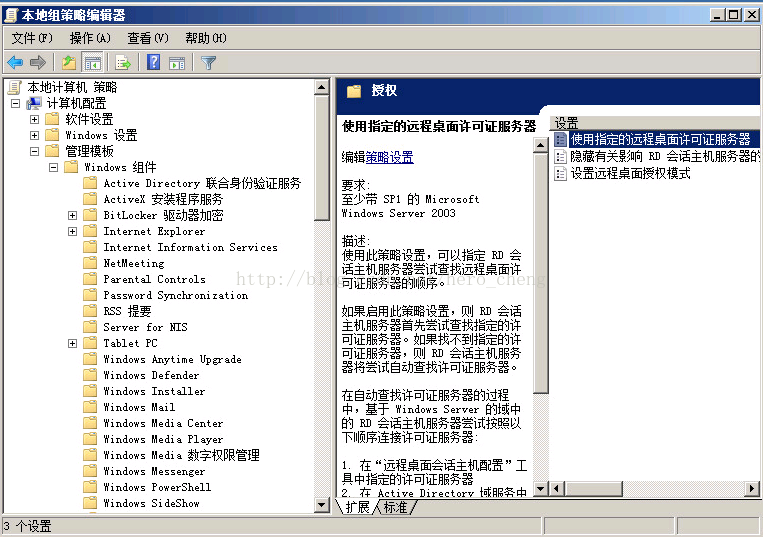Click folder icon next to Windows 设置
Image resolution: width=763 pixels, height=537 pixels.
[52, 135]
